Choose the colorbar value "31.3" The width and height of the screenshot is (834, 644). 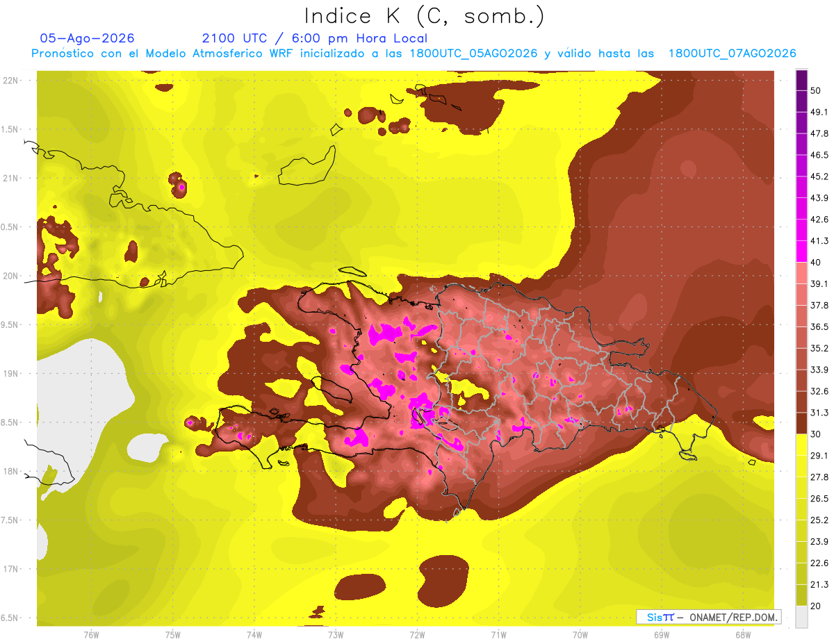[819, 413]
